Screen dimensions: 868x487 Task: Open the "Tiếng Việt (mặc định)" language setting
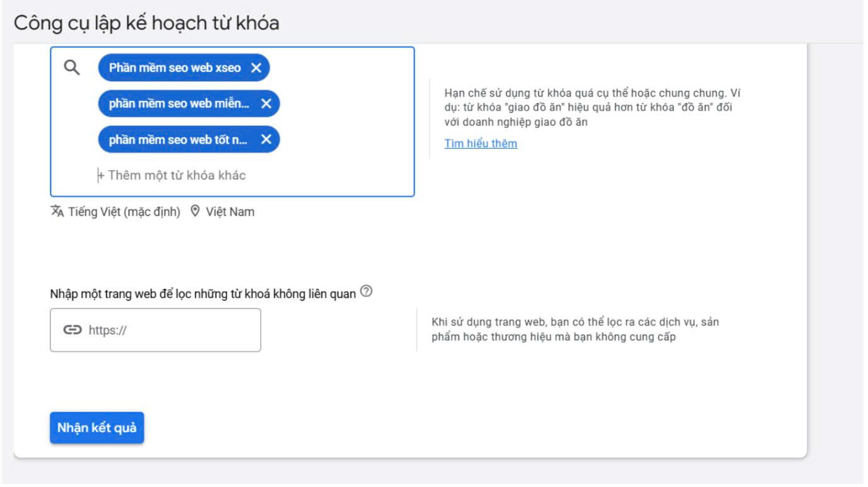click(x=124, y=212)
